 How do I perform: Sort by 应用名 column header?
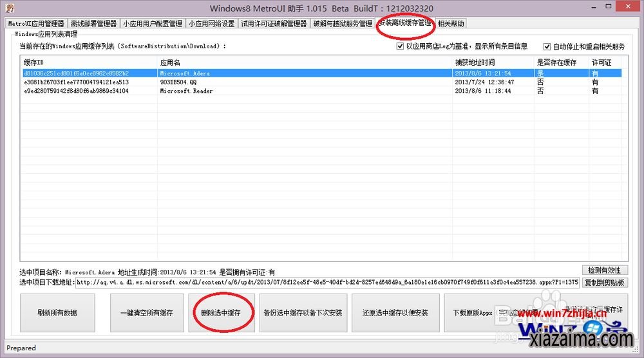point(305,62)
